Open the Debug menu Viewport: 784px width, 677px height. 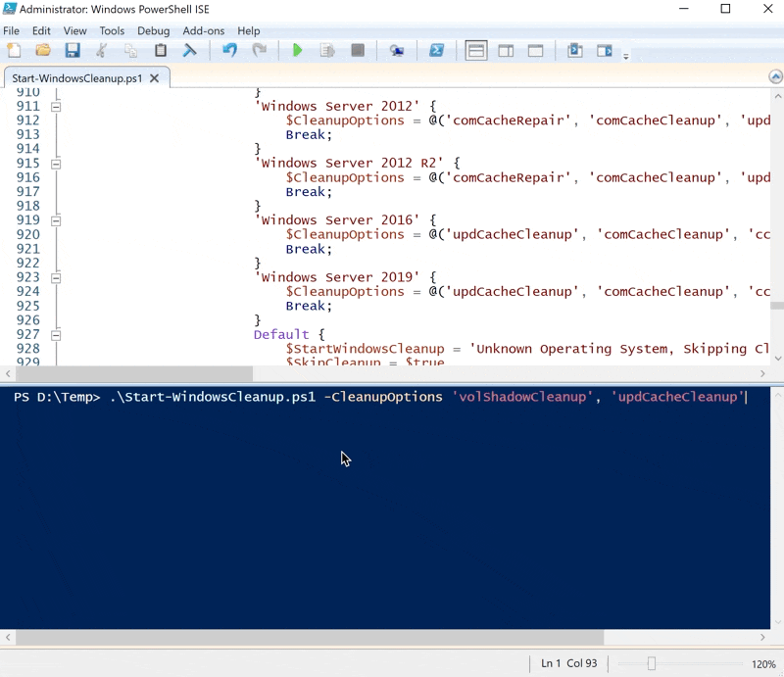click(153, 30)
